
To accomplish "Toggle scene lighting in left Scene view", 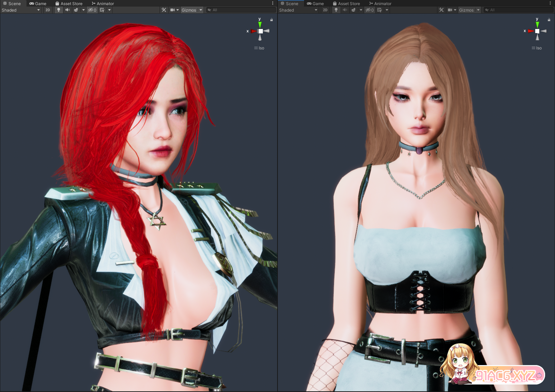I will [x=59, y=10].
